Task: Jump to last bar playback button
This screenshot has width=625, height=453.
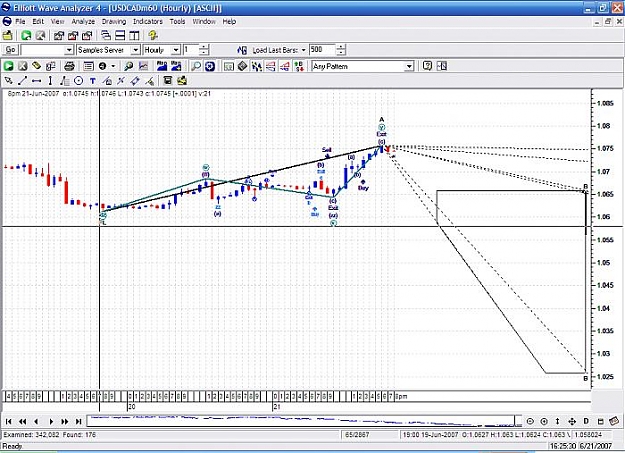Action: (x=79, y=421)
